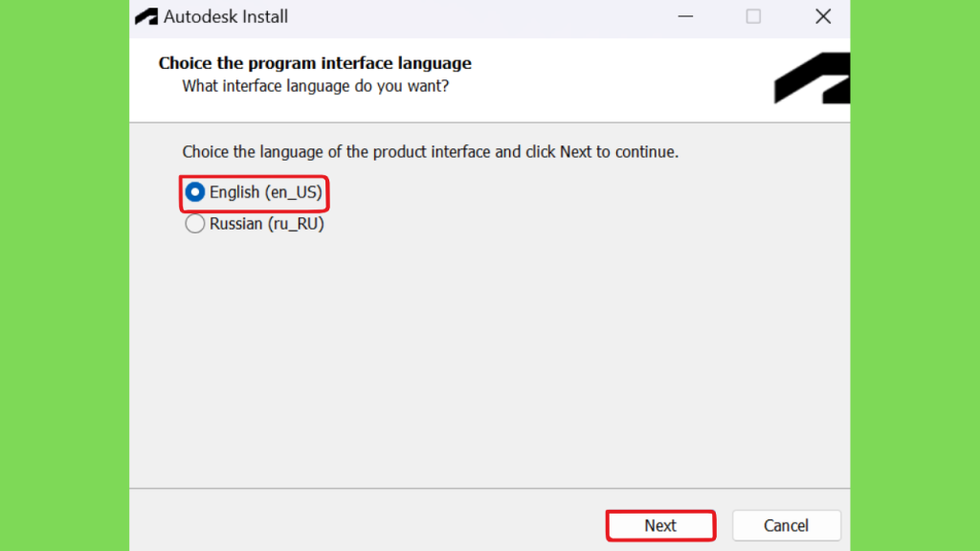This screenshot has height=551, width=980.
Task: Select the Russian (ru_RU) radio button
Action: (x=195, y=224)
